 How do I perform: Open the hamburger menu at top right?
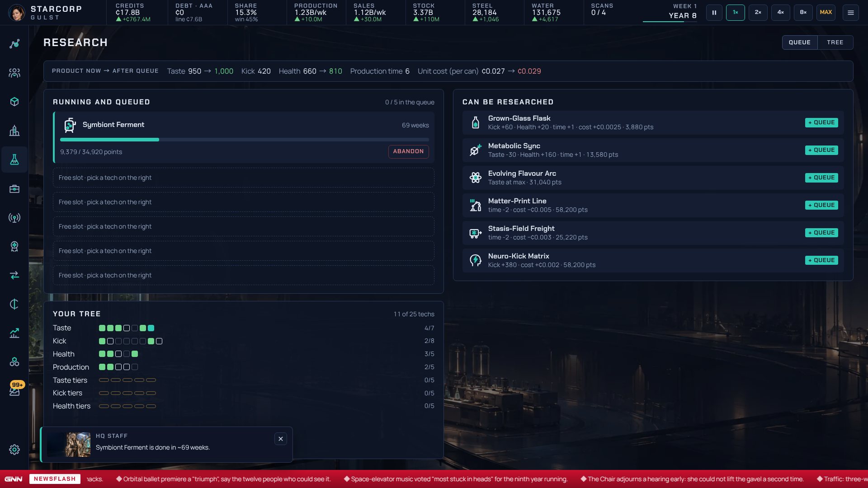[851, 13]
